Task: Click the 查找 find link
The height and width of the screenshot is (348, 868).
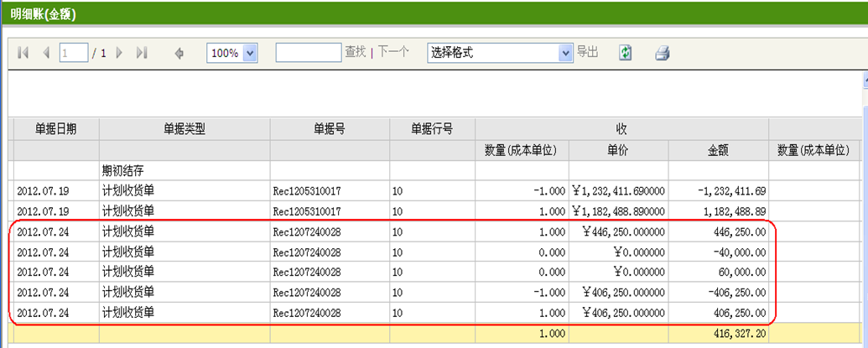Action: (x=355, y=52)
